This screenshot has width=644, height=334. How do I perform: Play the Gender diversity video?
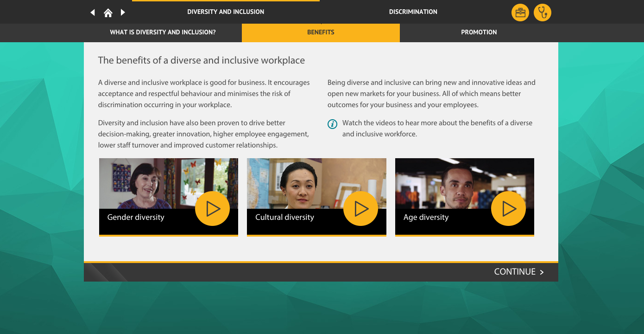point(212,209)
